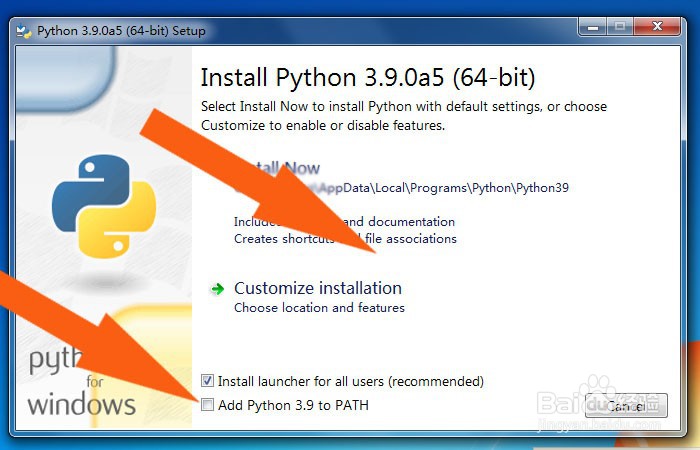Click the 'Creates shortcuts and file associations' line
Image resolution: width=700 pixels, height=450 pixels.
345,239
